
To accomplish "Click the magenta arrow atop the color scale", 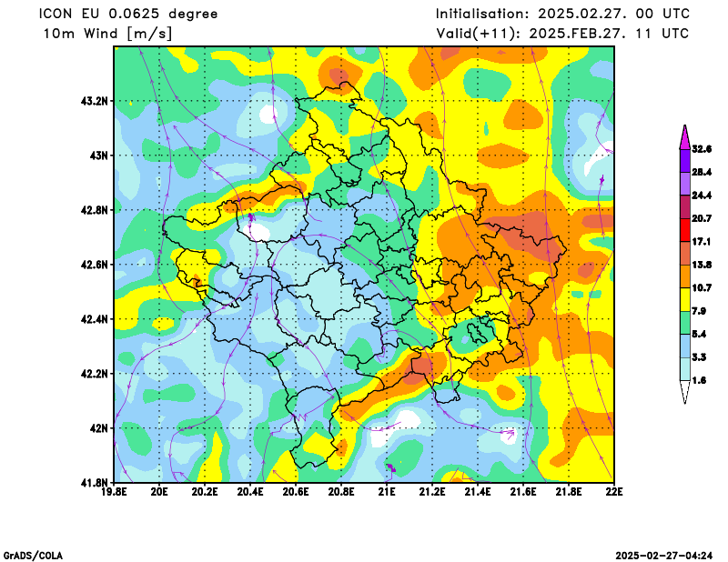I will (685, 136).
